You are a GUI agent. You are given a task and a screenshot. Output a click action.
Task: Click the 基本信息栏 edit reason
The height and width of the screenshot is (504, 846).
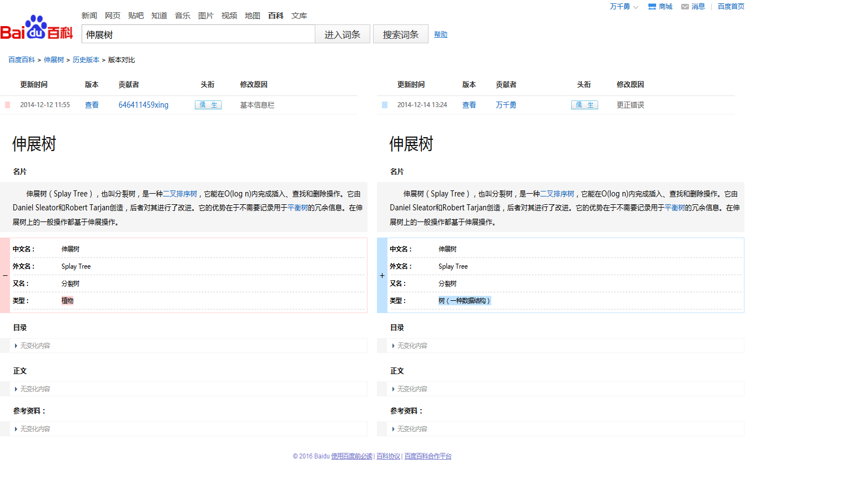[257, 105]
